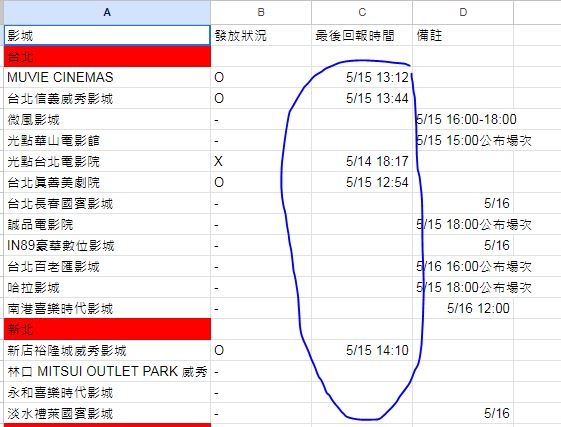
Task: Click the 備註 header cell
Action: 463,35
